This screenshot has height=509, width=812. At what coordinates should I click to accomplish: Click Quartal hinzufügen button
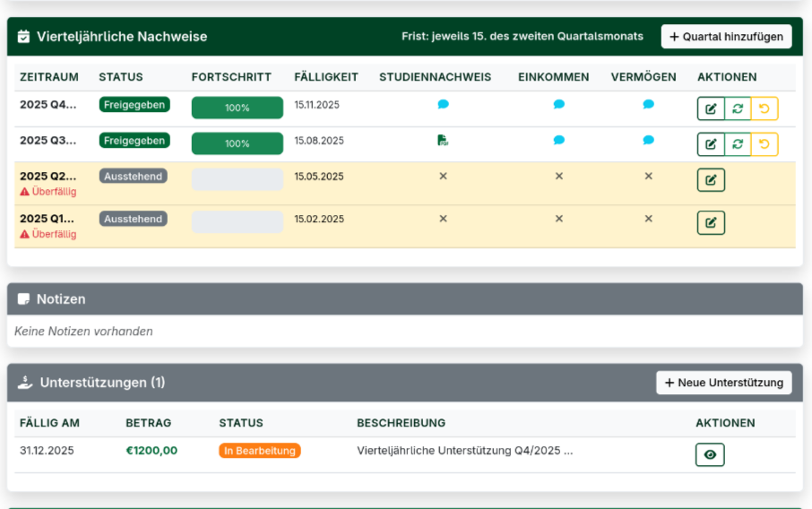tap(726, 37)
